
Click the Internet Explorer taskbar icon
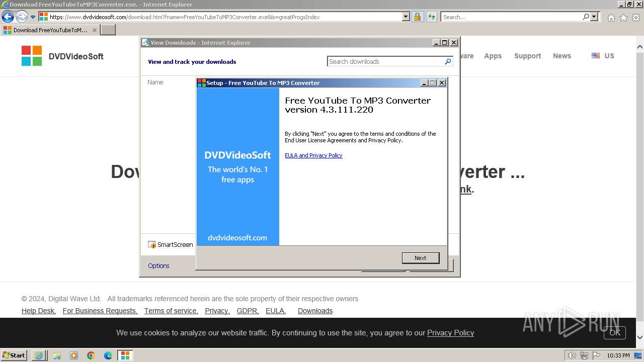coord(39,355)
